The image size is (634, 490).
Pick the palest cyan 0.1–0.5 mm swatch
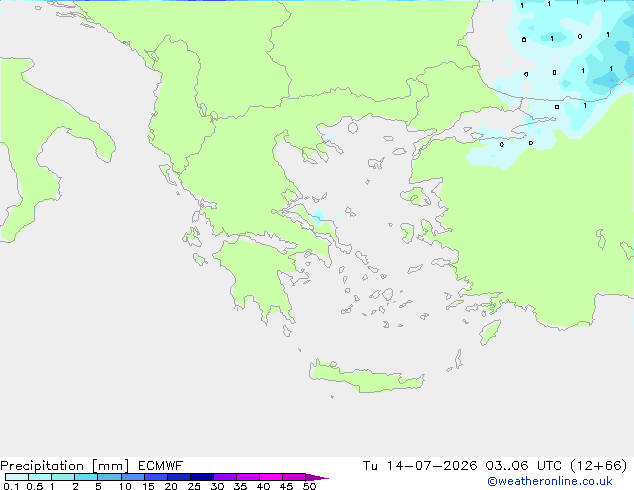[x=17, y=477]
